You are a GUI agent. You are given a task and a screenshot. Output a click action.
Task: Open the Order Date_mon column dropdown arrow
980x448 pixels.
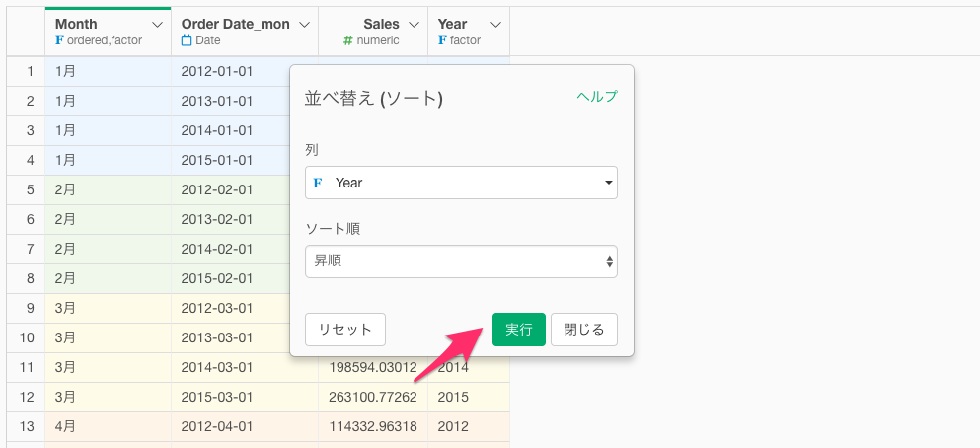304,25
